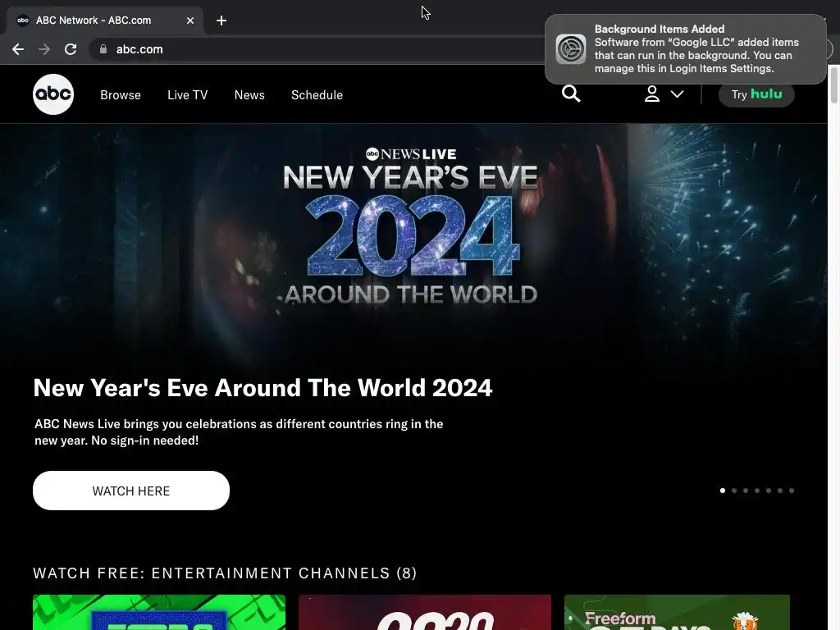The width and height of the screenshot is (840, 630).
Task: Go back with the browser back arrow
Action: pos(18,49)
